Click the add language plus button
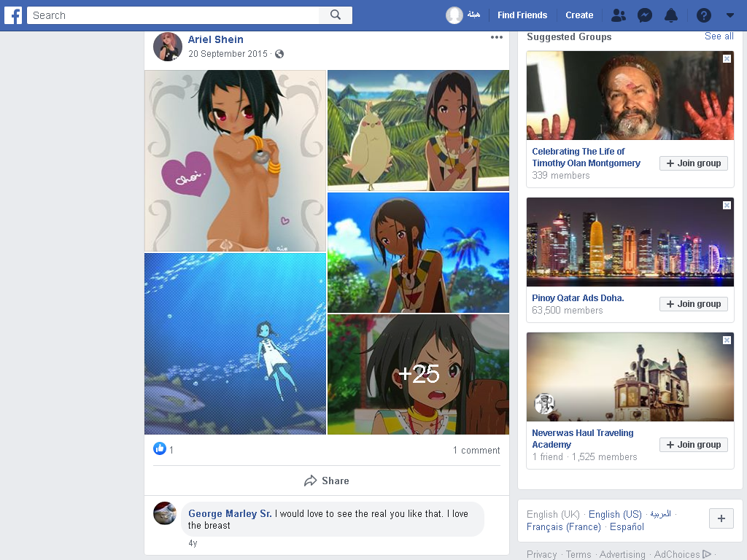The height and width of the screenshot is (560, 747). [721, 518]
